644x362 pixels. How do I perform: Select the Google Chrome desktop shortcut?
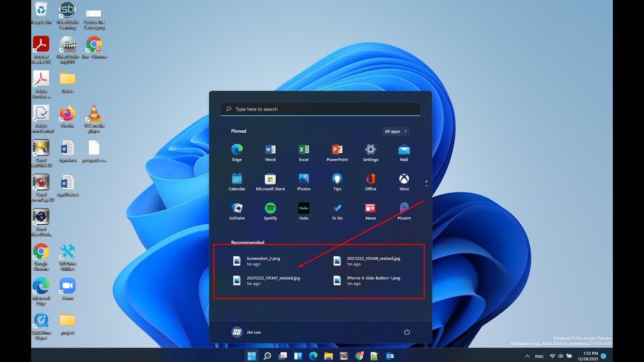pyautogui.click(x=41, y=257)
